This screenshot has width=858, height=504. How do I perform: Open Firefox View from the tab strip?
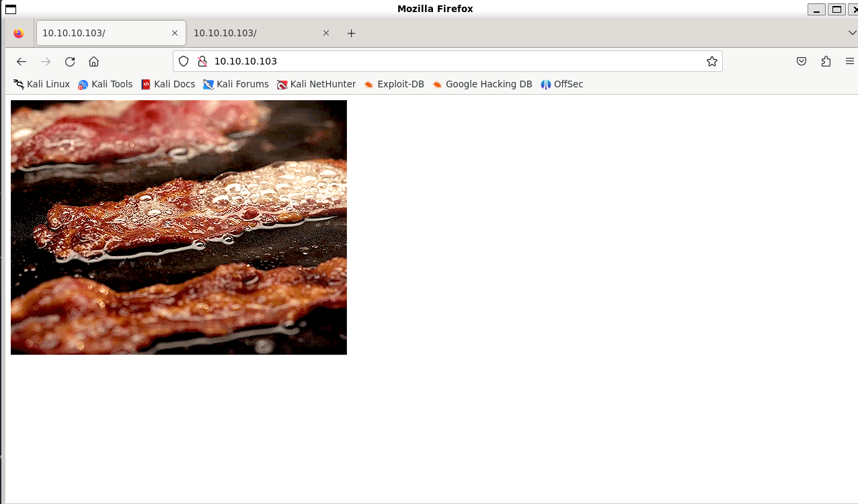pyautogui.click(x=19, y=33)
